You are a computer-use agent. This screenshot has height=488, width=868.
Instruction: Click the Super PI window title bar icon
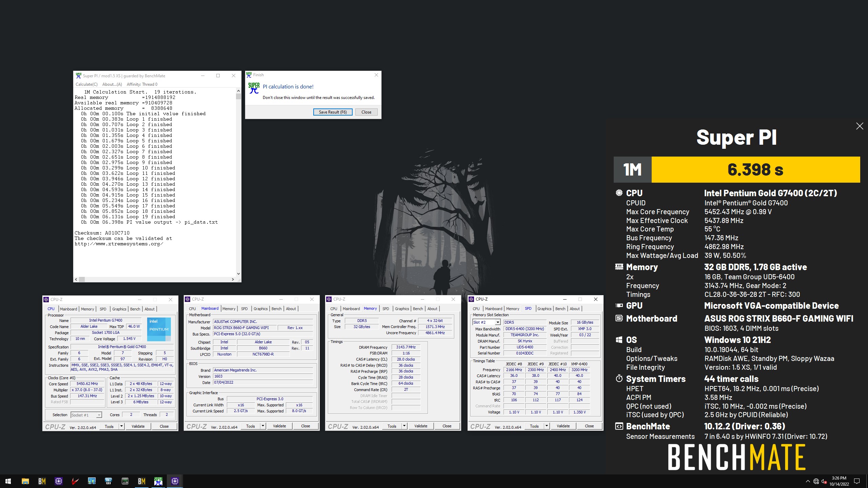[78, 76]
